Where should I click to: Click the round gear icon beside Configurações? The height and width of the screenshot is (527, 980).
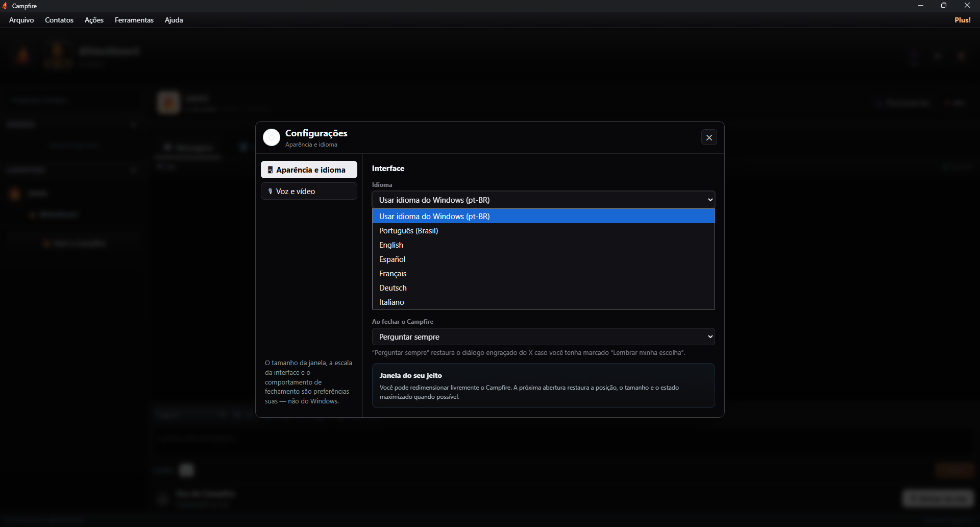click(272, 137)
